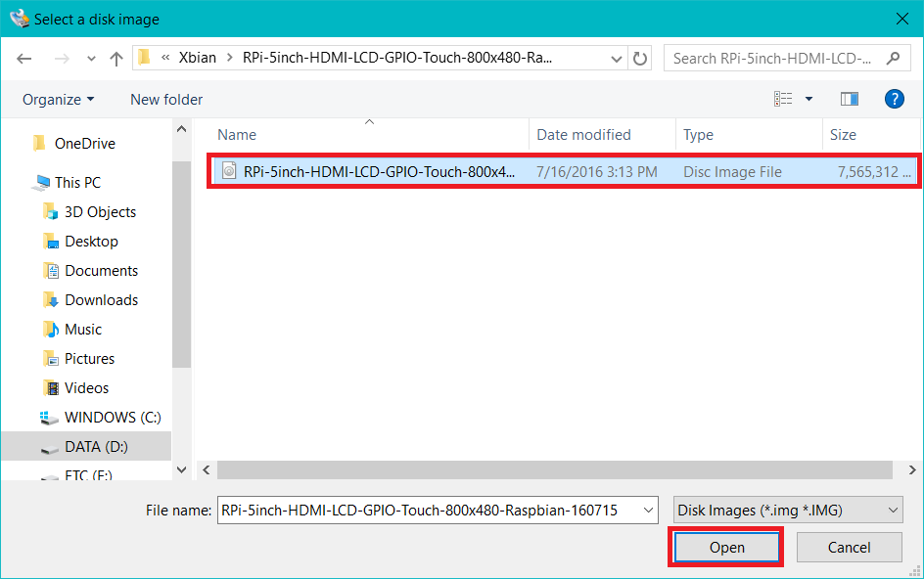
Task: Click the DATA (D:) drive icon
Action: [x=50, y=449]
